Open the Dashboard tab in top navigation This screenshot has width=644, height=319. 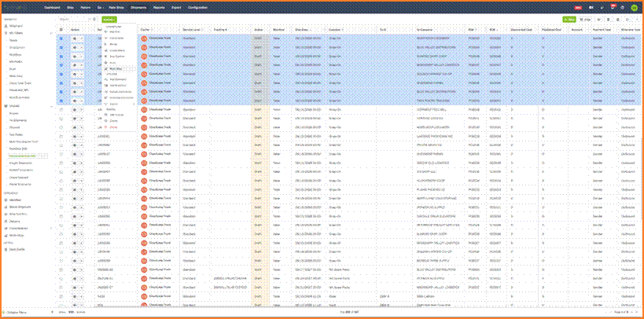[52, 7]
